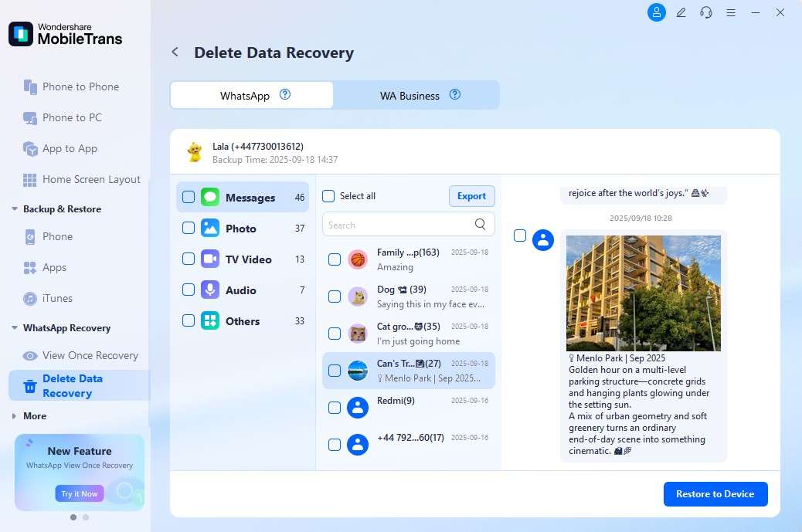Click the headset support icon
This screenshot has width=802, height=532.
coord(705,12)
